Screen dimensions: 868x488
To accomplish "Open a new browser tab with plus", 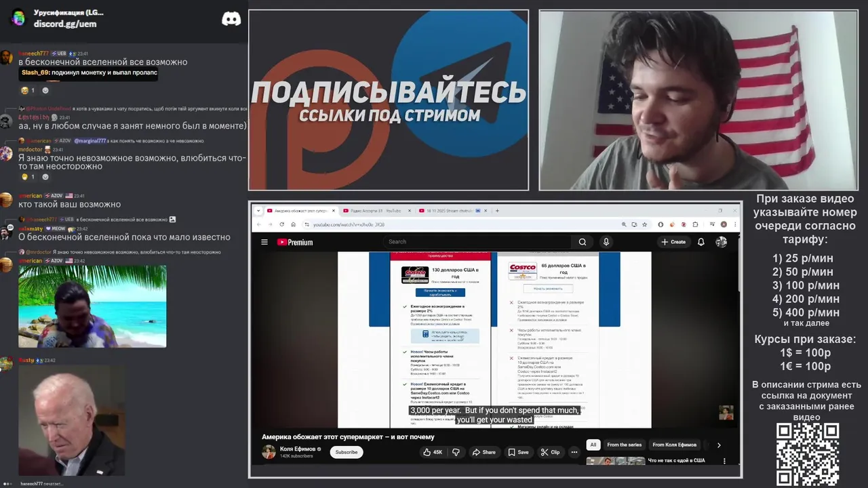I will click(x=497, y=211).
